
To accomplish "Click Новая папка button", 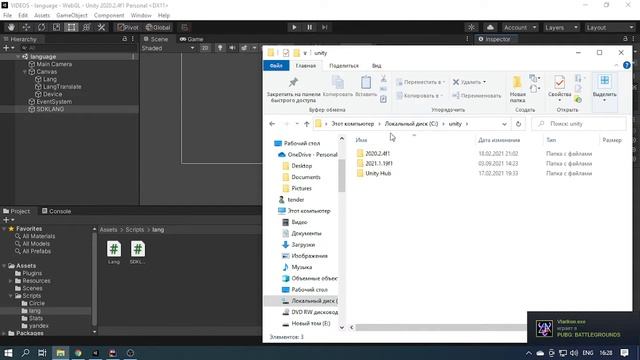I will 518,89.
